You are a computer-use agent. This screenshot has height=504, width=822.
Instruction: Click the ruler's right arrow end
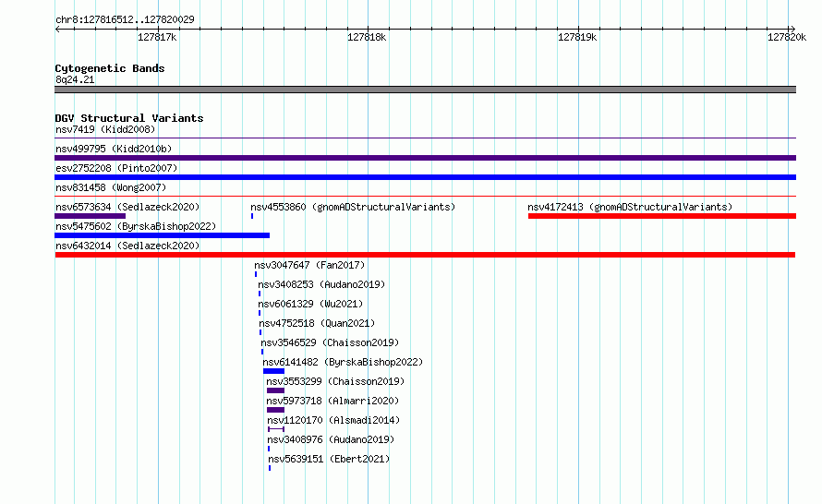[792, 29]
